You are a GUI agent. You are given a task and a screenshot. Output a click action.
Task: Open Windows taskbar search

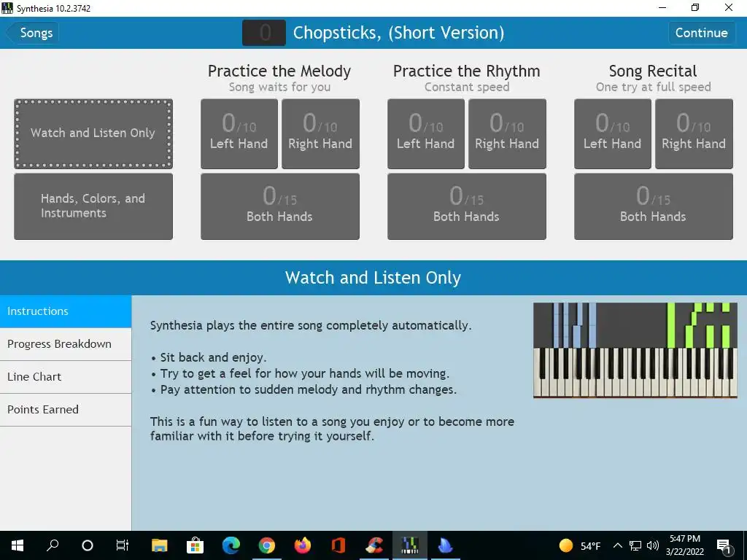[x=53, y=545]
